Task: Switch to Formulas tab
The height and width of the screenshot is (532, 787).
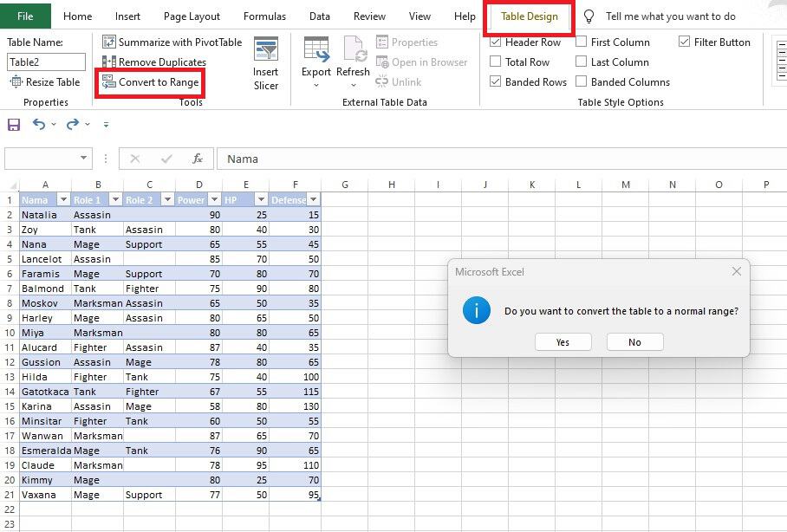Action: (x=264, y=16)
